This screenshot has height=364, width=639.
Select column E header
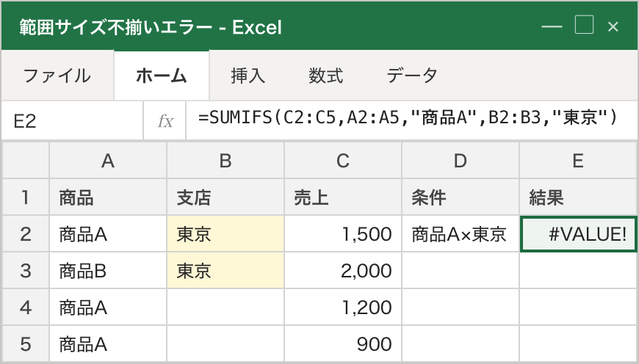tap(578, 161)
